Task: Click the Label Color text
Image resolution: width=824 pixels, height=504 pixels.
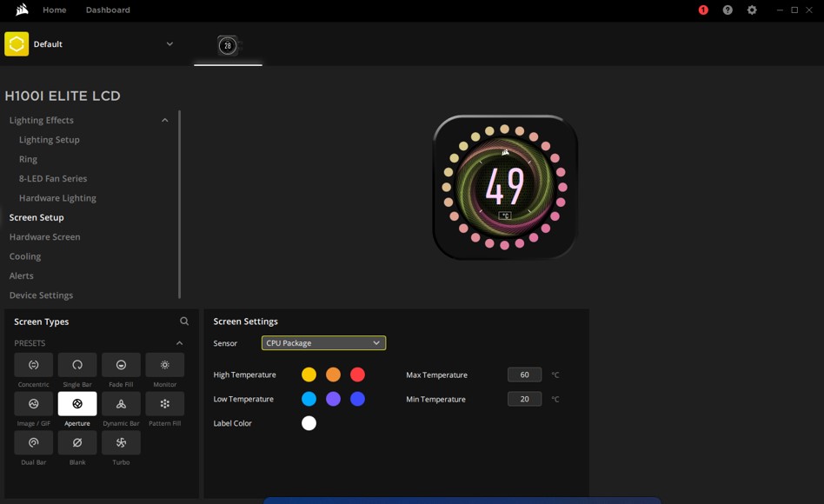Action: tap(232, 423)
